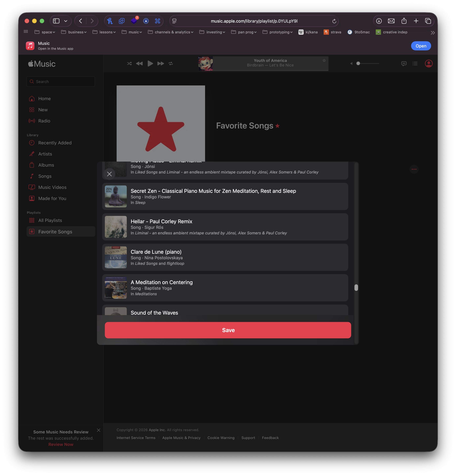
Task: Expand the business bookmarks folder
Action: pos(74,32)
